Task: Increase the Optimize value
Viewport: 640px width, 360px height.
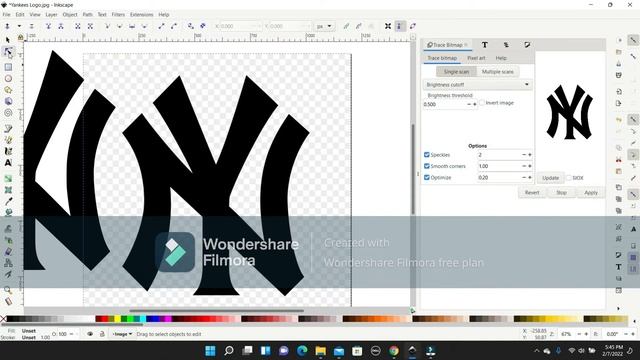Action: coord(530,178)
